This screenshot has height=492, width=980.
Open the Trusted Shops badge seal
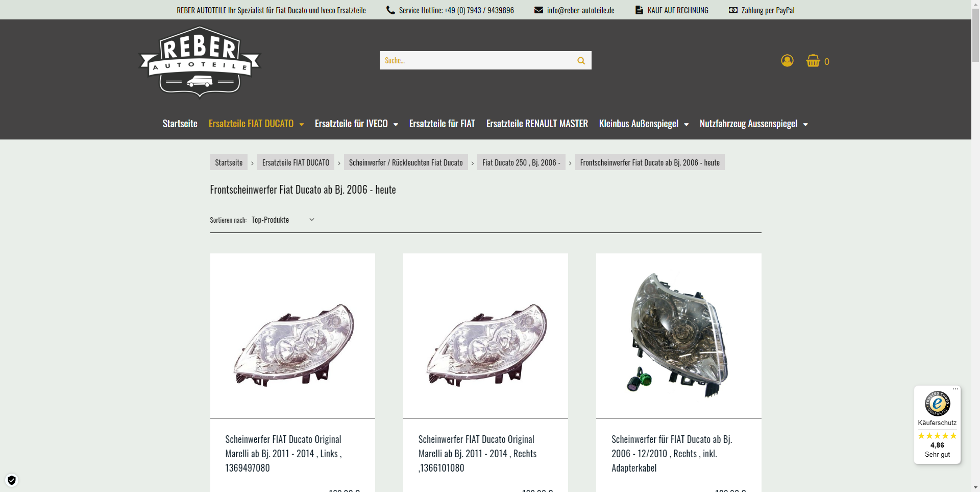[937, 404]
